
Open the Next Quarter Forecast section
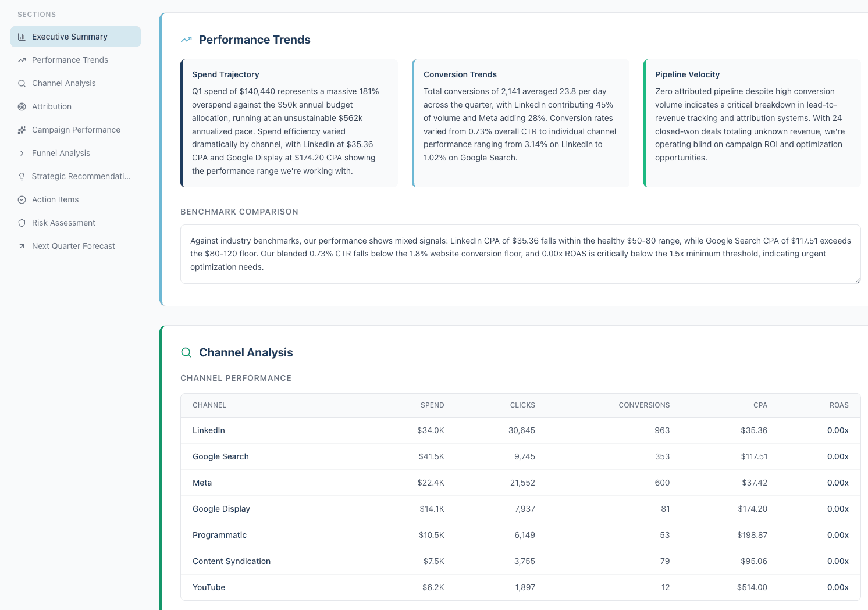73,246
